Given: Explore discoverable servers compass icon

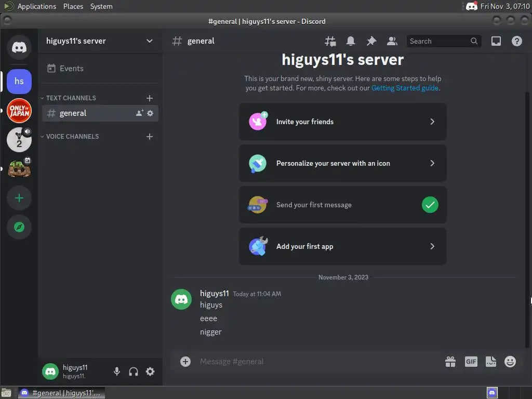Looking at the screenshot, I should [19, 227].
